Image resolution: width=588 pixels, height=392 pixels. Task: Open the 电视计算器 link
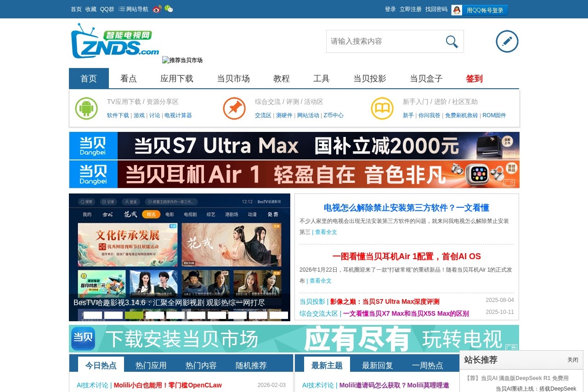178,115
